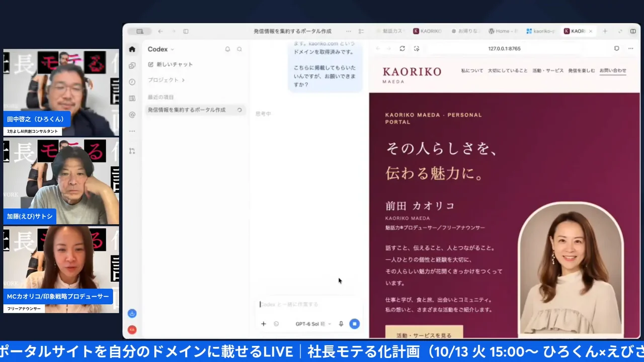
Task: Focus the Codex message input field
Action: [x=309, y=304]
